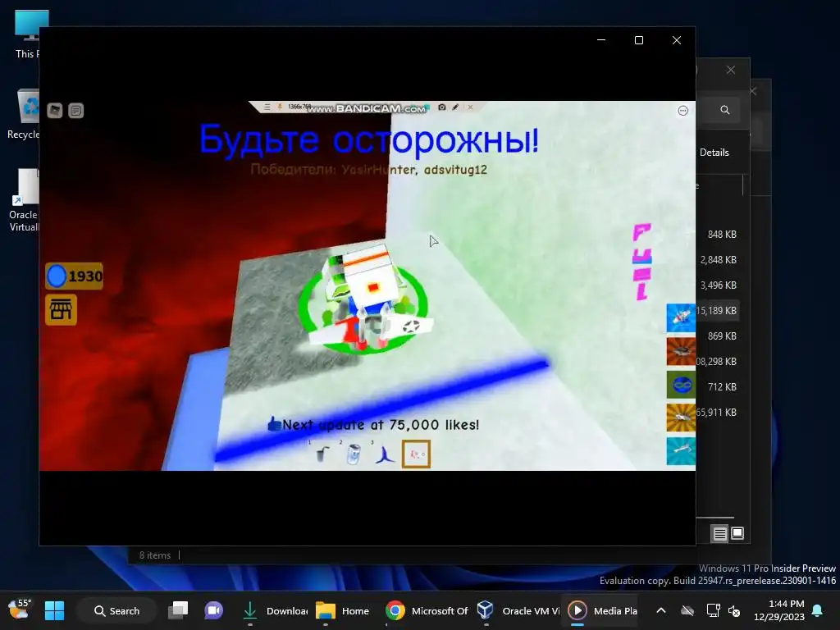This screenshot has height=630, width=840.
Task: Click the Bandicam overlay hamburger menu icon
Action: [x=267, y=107]
